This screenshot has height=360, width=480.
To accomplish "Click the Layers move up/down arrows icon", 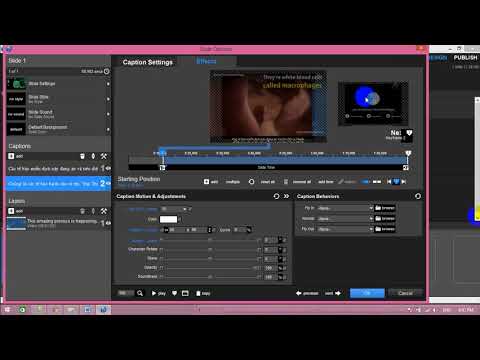I will pyautogui.click(x=93, y=211).
